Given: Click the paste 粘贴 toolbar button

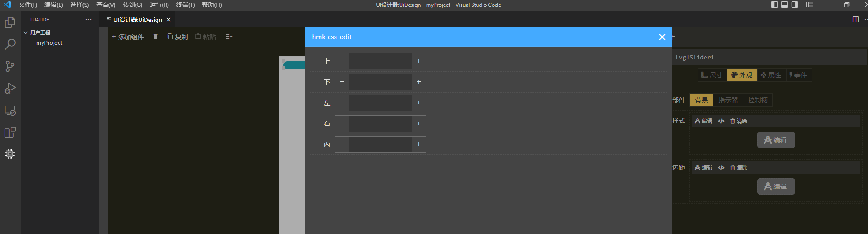Looking at the screenshot, I should pos(206,37).
